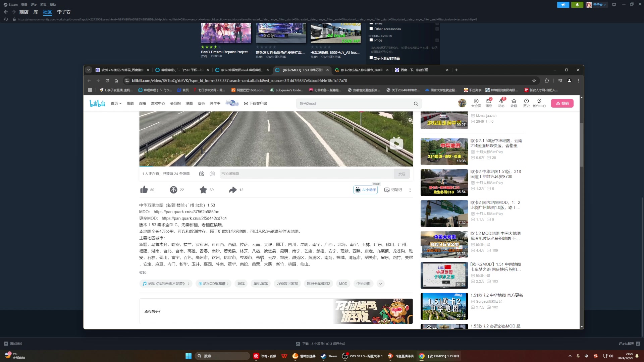Open the favorites (收藏) icon in header
The height and width of the screenshot is (362, 644).
(514, 103)
